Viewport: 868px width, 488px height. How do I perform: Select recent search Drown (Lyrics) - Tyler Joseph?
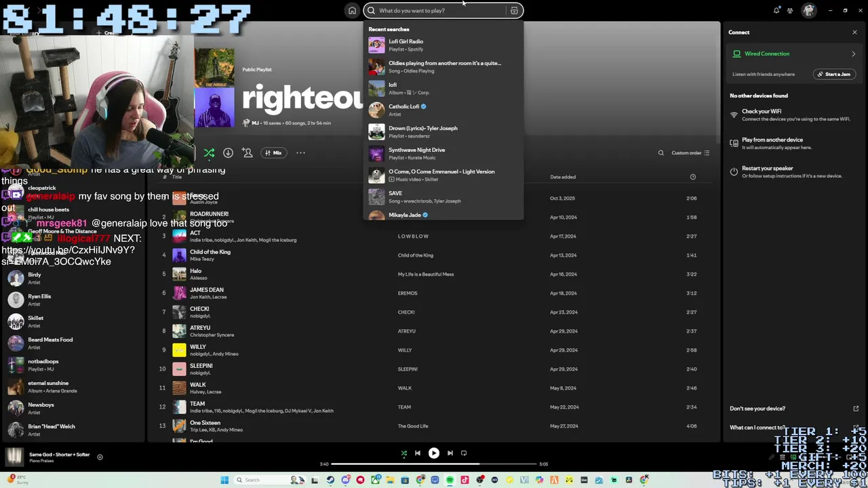[x=443, y=131]
